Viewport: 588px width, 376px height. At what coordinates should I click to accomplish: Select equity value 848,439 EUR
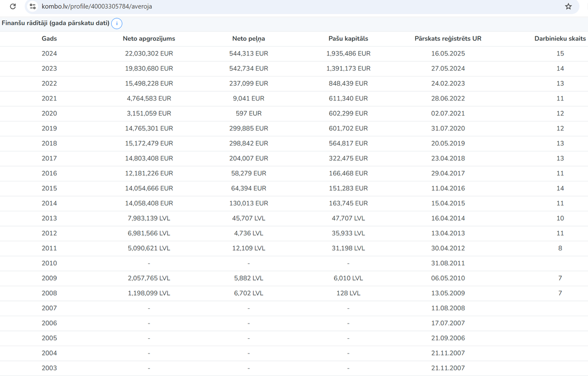tap(348, 83)
